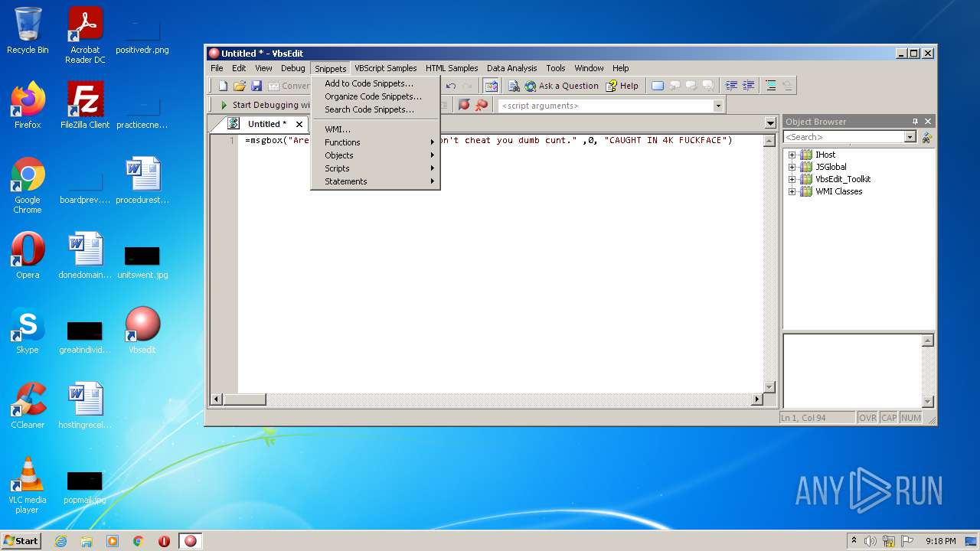Viewport: 980px width, 551px height.
Task: Expand the VbsEdit_Toolkit tree node
Action: pyautogui.click(x=792, y=179)
